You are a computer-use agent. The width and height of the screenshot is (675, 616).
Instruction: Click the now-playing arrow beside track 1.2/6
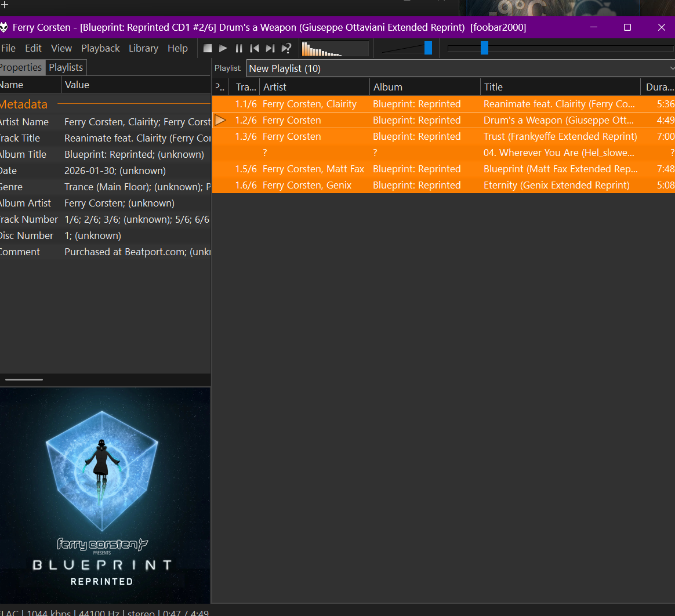pyautogui.click(x=220, y=120)
